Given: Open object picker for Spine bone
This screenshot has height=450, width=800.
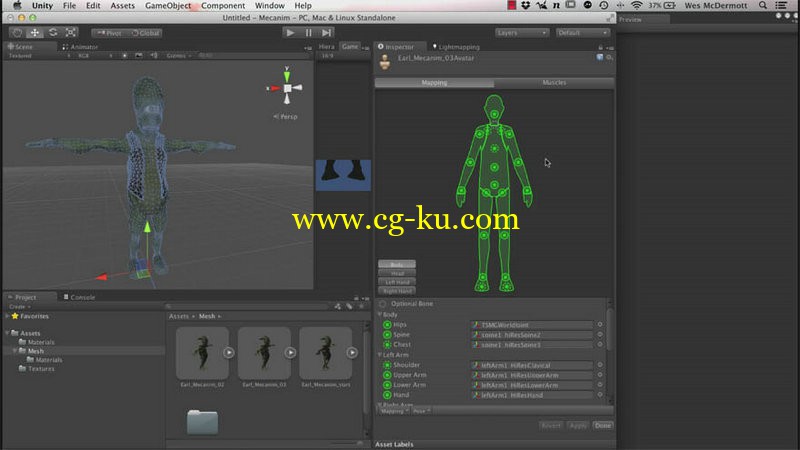Looking at the screenshot, I should click(x=600, y=335).
